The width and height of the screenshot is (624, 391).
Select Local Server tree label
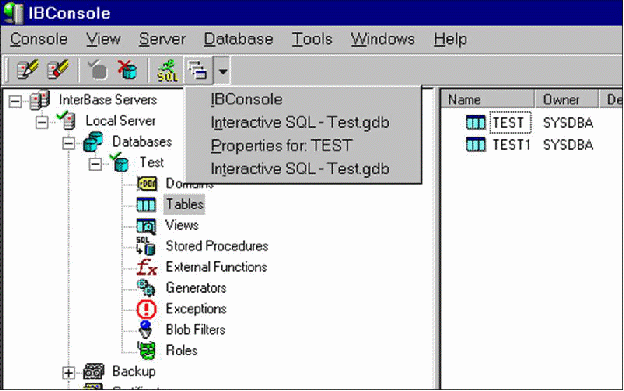coord(121,121)
